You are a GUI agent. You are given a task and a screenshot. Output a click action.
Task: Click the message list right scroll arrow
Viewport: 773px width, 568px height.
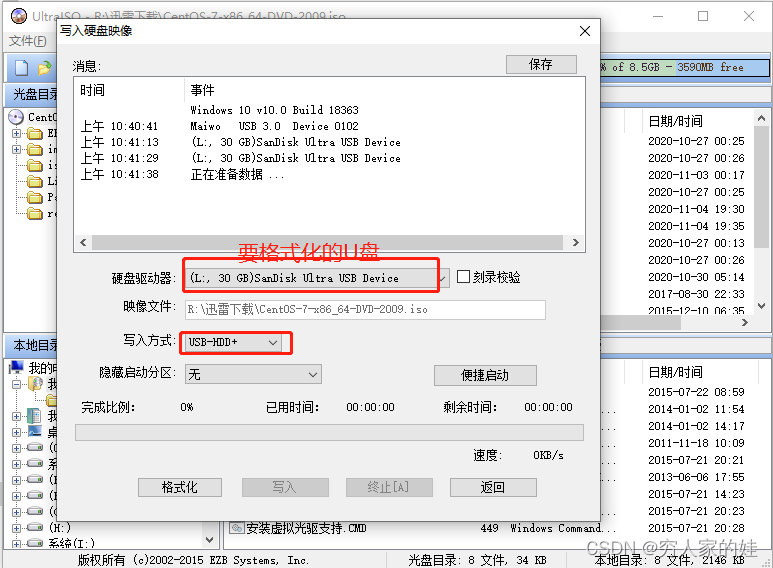tap(575, 243)
